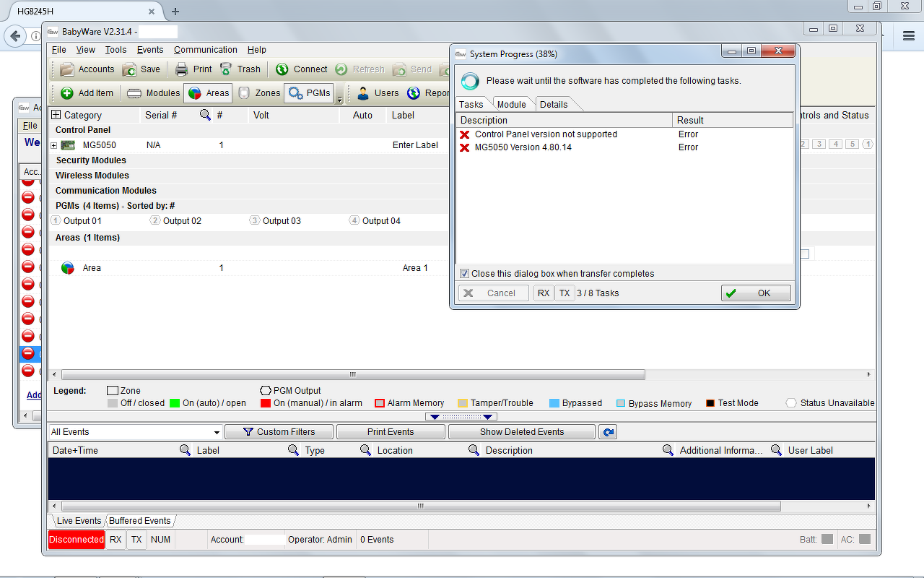Image resolution: width=924 pixels, height=578 pixels.
Task: Toggle TX button in System Progress dialog
Action: click(565, 293)
